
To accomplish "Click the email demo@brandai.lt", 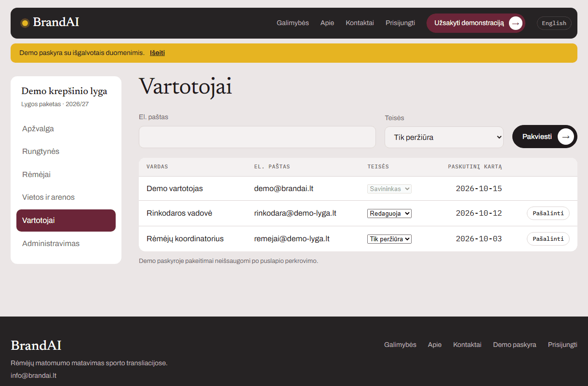I will tap(284, 189).
